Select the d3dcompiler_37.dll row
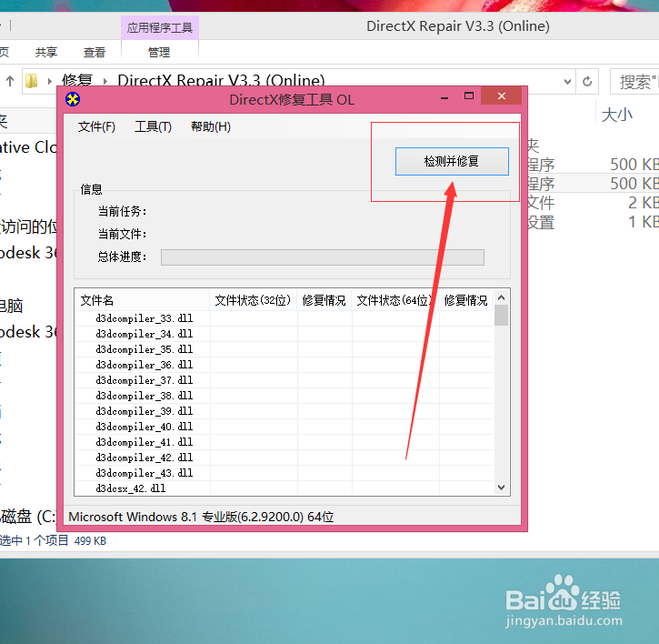This screenshot has width=659, height=644. (x=285, y=380)
